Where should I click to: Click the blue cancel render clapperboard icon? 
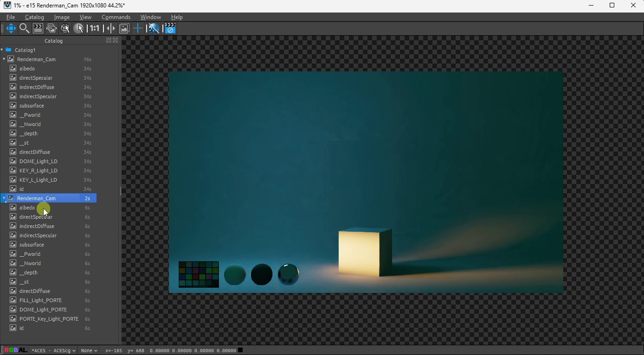tap(170, 29)
